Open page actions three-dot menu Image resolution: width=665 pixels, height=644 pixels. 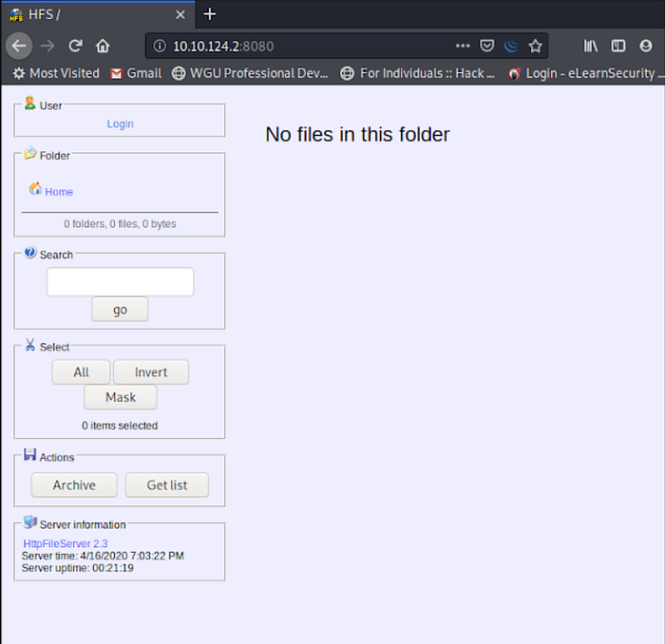[x=463, y=46]
